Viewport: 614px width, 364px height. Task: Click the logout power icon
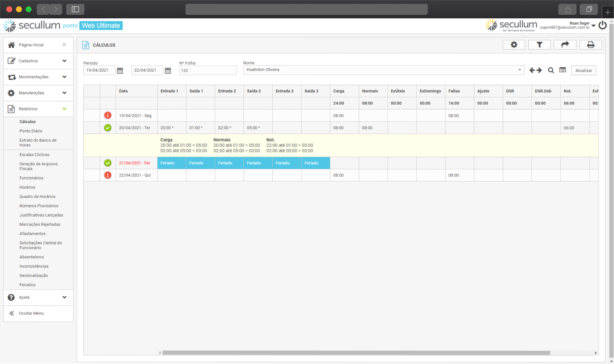click(x=602, y=25)
